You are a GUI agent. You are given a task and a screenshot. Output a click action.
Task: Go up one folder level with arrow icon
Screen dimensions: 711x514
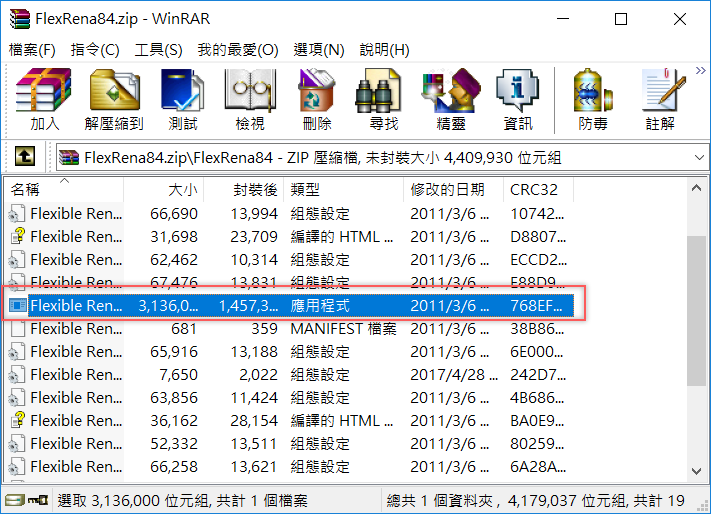coord(24,157)
